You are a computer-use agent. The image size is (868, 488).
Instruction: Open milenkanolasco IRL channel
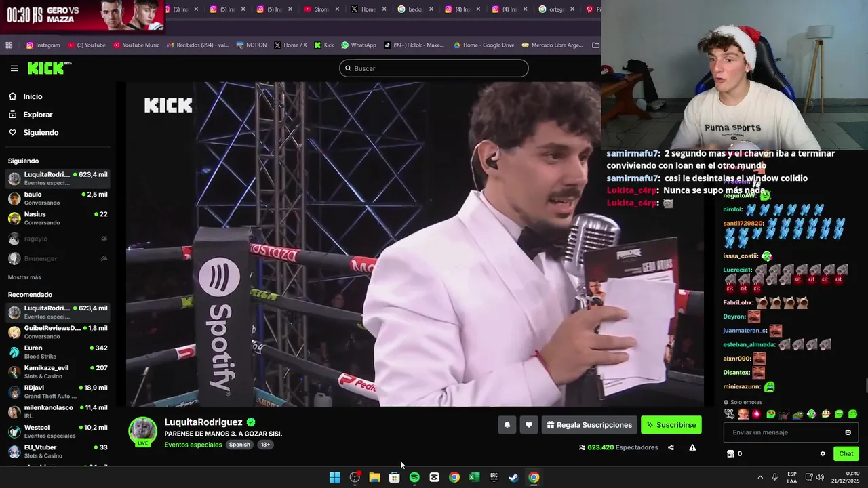tap(58, 411)
